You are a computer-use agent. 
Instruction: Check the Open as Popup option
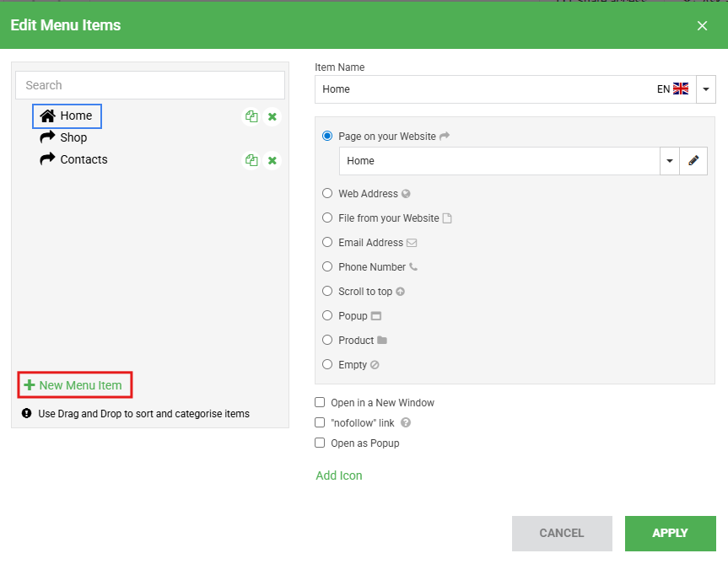click(x=320, y=443)
